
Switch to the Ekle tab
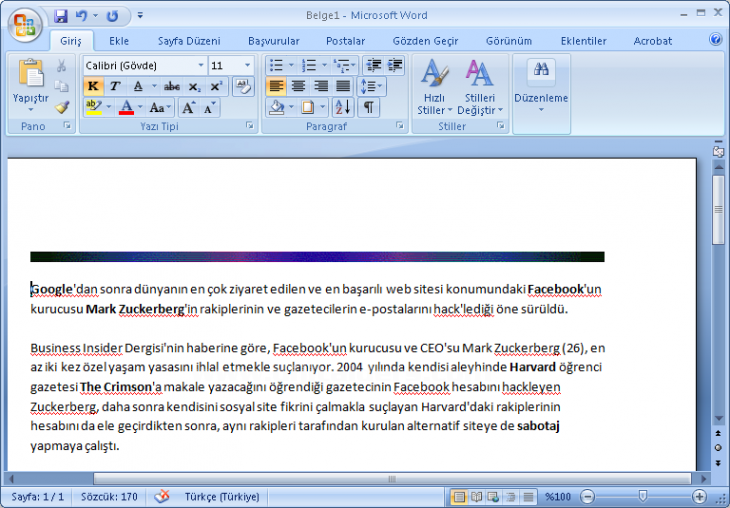coord(119,41)
